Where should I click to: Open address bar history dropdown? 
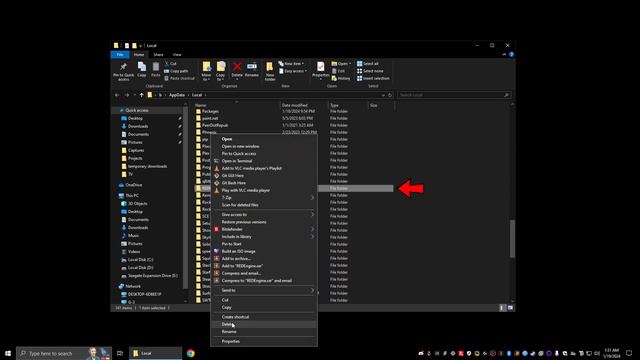pyautogui.click(x=383, y=95)
